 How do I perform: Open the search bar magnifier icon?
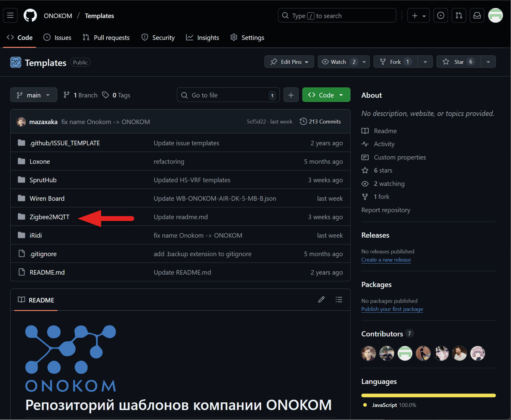(285, 15)
